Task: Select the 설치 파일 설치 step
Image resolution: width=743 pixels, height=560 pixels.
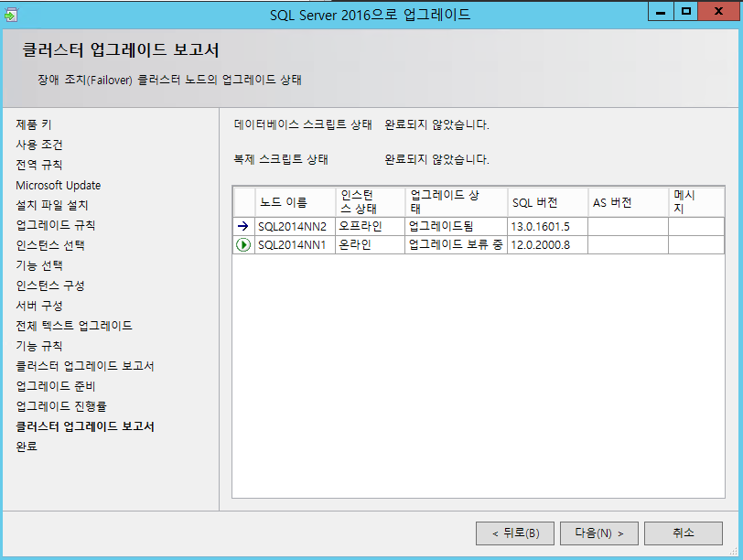Action: (x=52, y=205)
